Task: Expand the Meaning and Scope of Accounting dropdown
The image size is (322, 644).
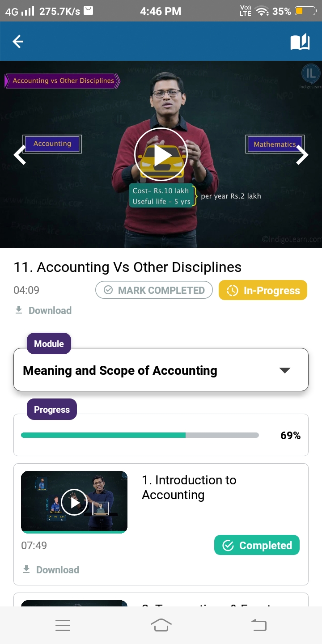Action: click(x=284, y=370)
